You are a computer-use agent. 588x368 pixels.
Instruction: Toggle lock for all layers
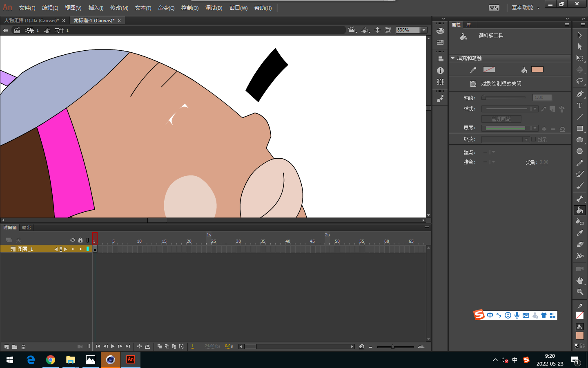click(80, 240)
